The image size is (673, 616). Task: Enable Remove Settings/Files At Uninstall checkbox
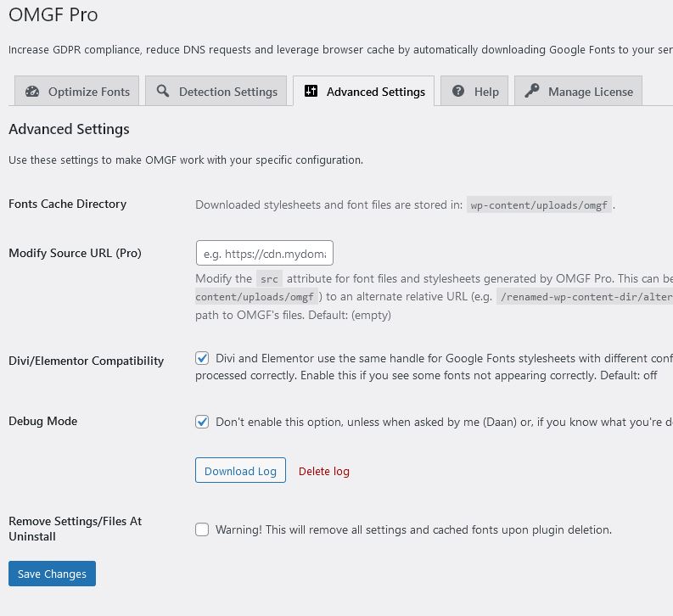point(202,529)
